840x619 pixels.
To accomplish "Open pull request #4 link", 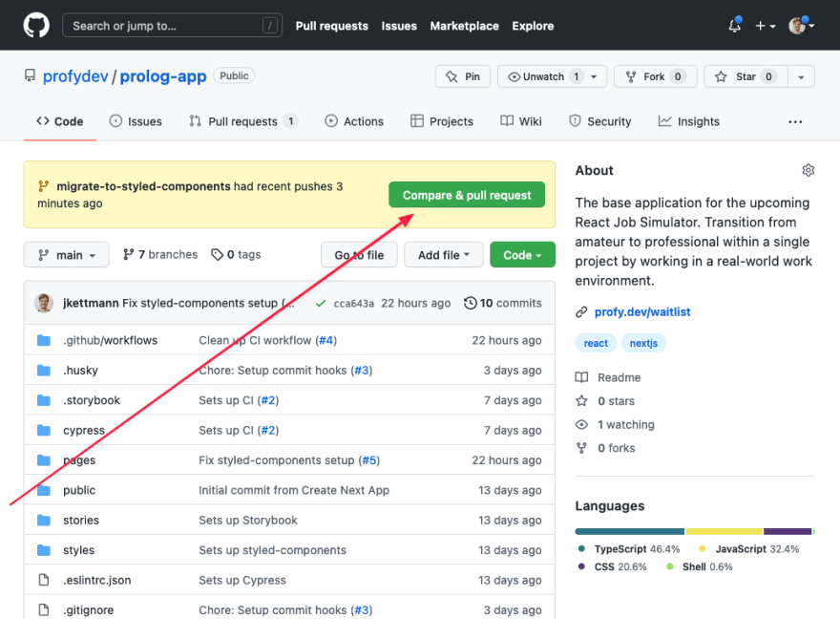I will 325,340.
